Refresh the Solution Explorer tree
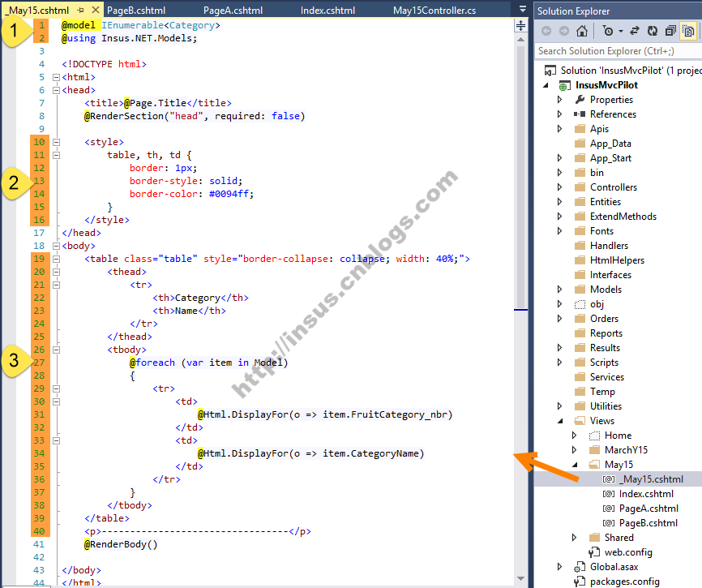The image size is (702, 588). coord(653,31)
